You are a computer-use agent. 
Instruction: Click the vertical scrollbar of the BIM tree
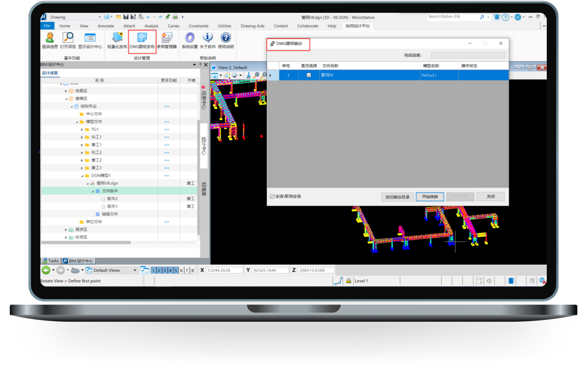[198, 177]
